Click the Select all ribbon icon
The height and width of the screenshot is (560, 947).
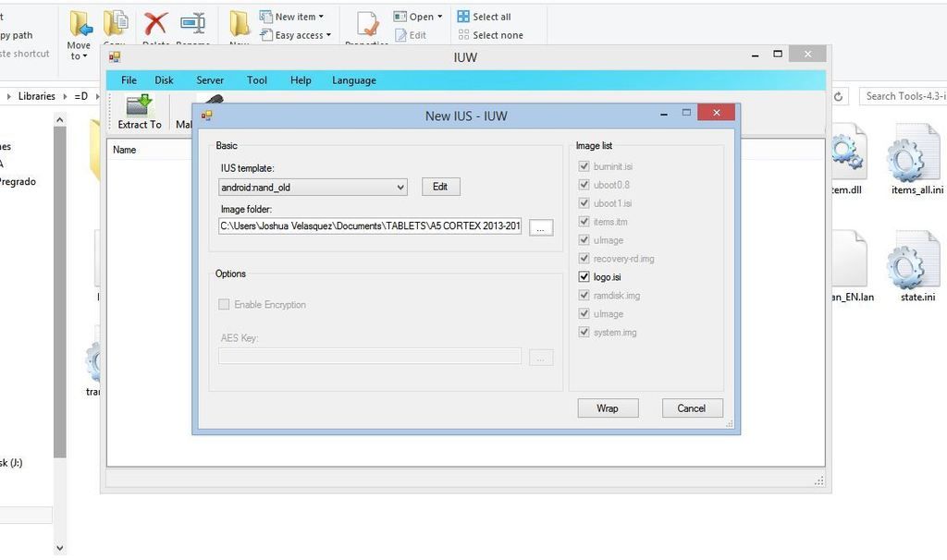click(463, 17)
